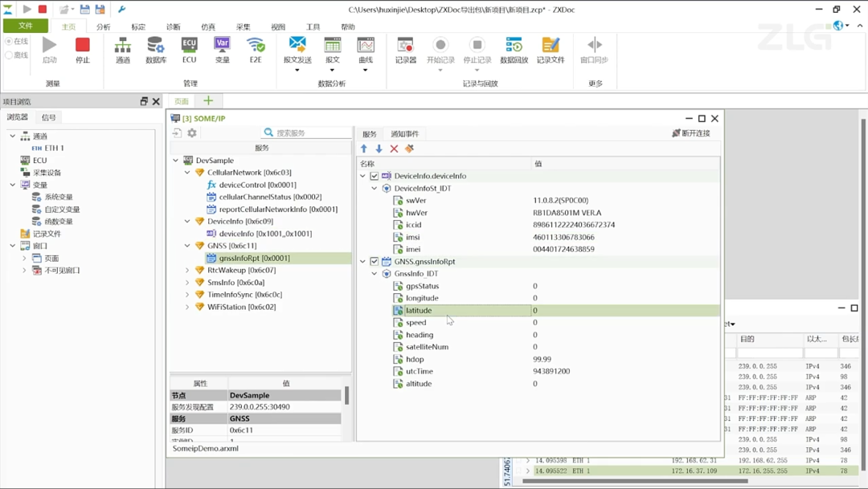The image size is (868, 489).
Task: Switch to the 分析 ribbon tab
Action: click(x=103, y=26)
